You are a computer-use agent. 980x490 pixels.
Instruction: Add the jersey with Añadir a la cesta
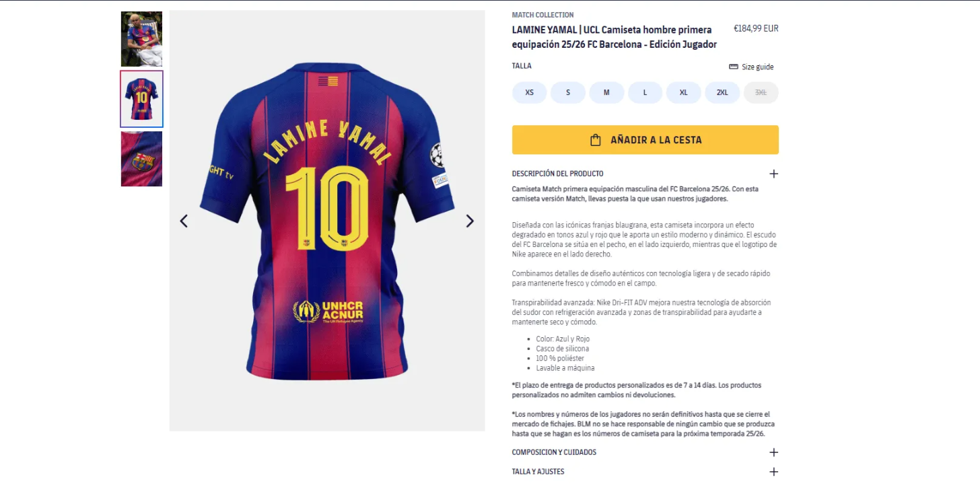coord(645,140)
